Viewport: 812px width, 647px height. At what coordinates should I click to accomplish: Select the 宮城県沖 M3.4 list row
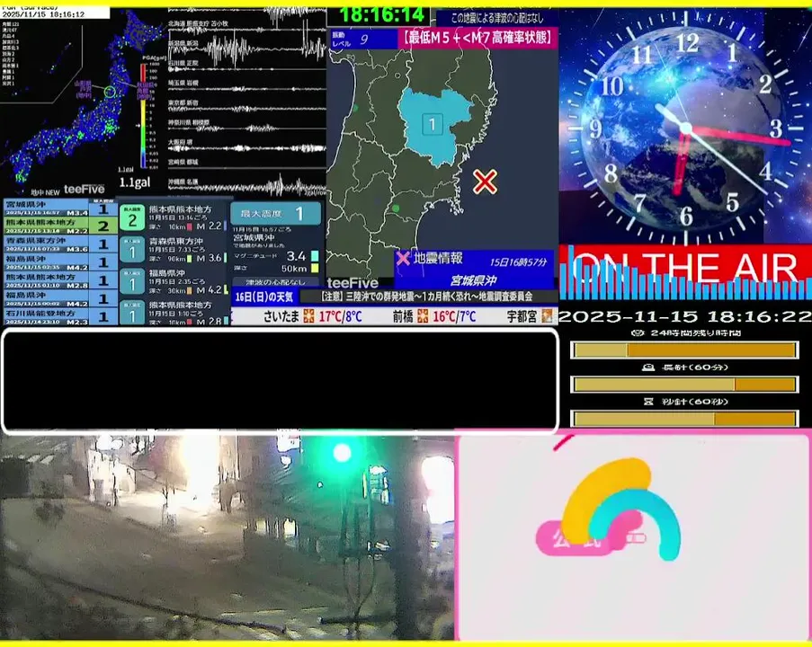pos(60,208)
